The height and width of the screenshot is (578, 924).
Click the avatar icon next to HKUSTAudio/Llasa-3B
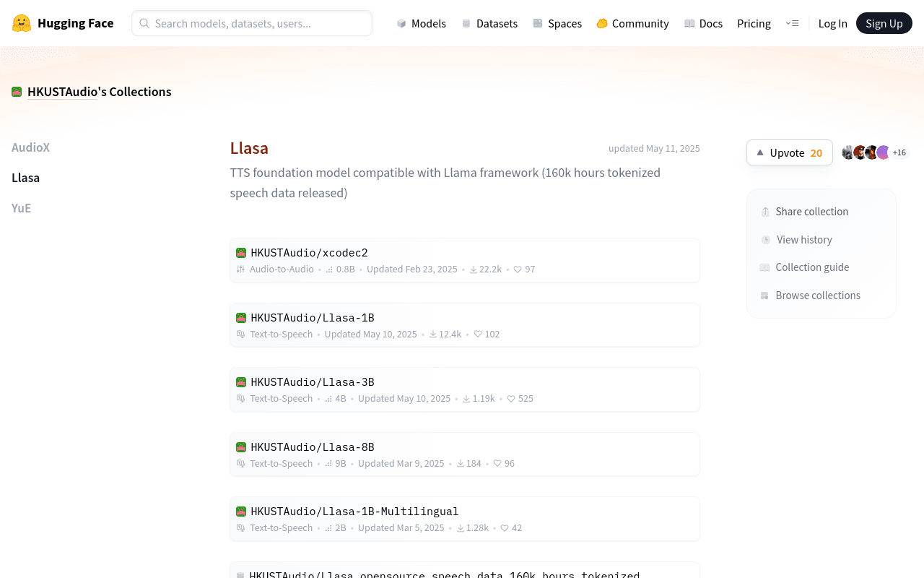pos(241,382)
